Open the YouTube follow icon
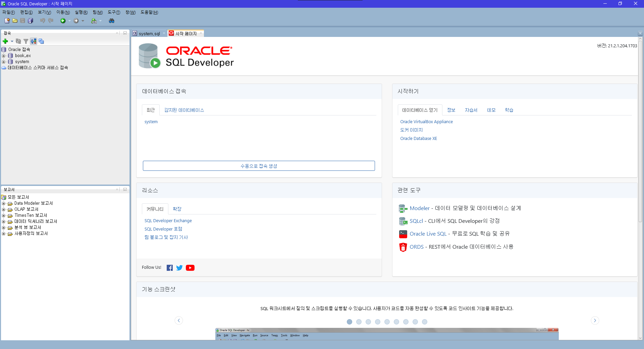Viewport: 644px width, 349px height. click(190, 268)
